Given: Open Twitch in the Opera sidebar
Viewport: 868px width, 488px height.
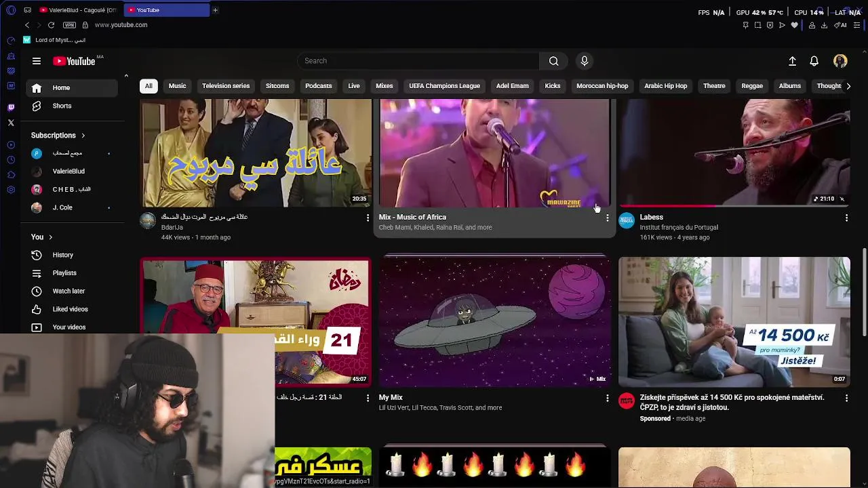Looking at the screenshot, I should (x=11, y=107).
